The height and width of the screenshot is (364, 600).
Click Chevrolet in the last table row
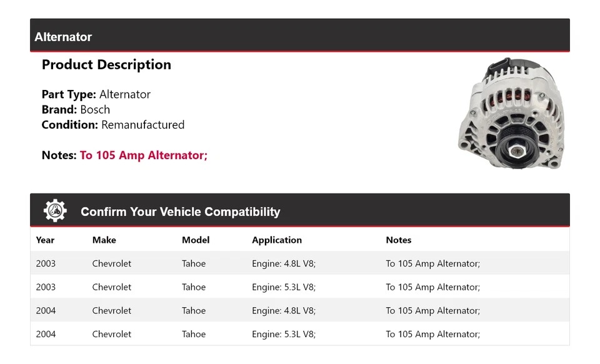click(111, 334)
